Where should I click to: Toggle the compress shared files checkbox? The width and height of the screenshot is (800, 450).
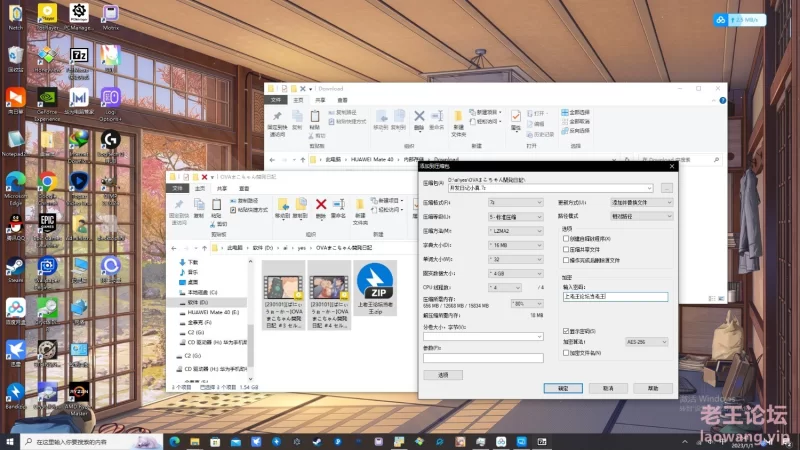566,249
